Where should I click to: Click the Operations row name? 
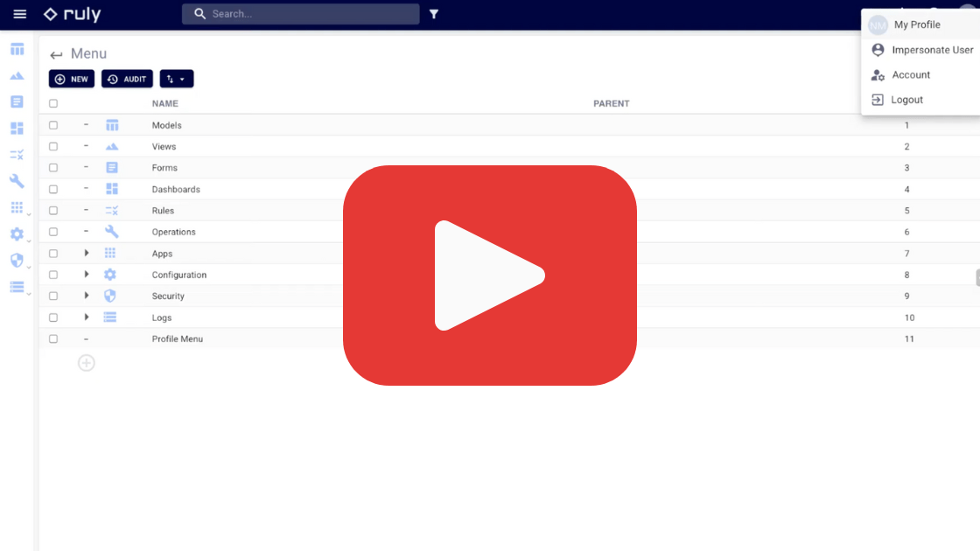point(174,232)
